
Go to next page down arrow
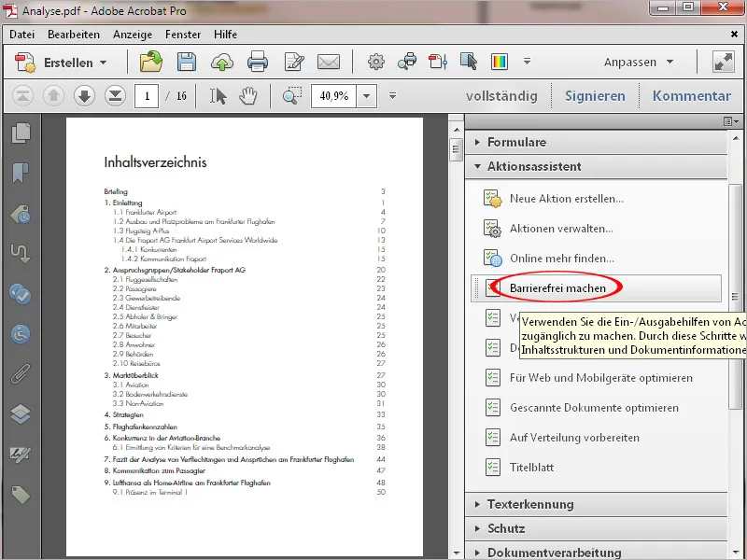point(84,96)
